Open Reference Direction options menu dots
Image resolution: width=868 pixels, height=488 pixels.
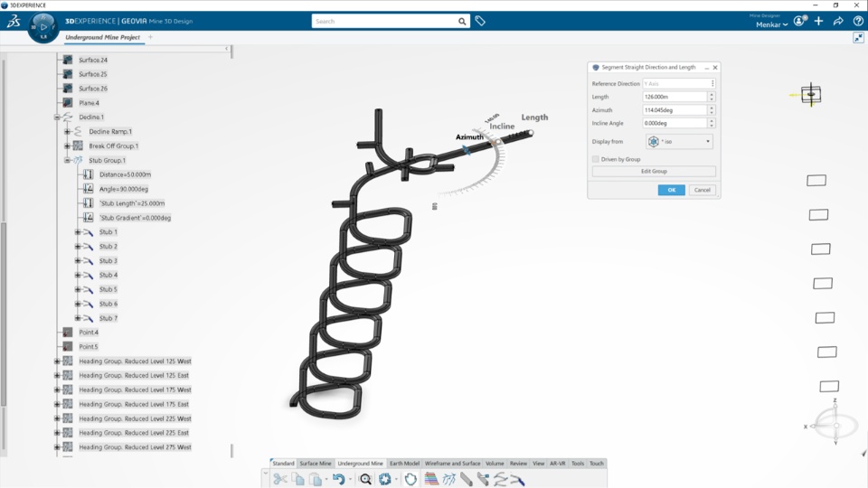tap(712, 83)
